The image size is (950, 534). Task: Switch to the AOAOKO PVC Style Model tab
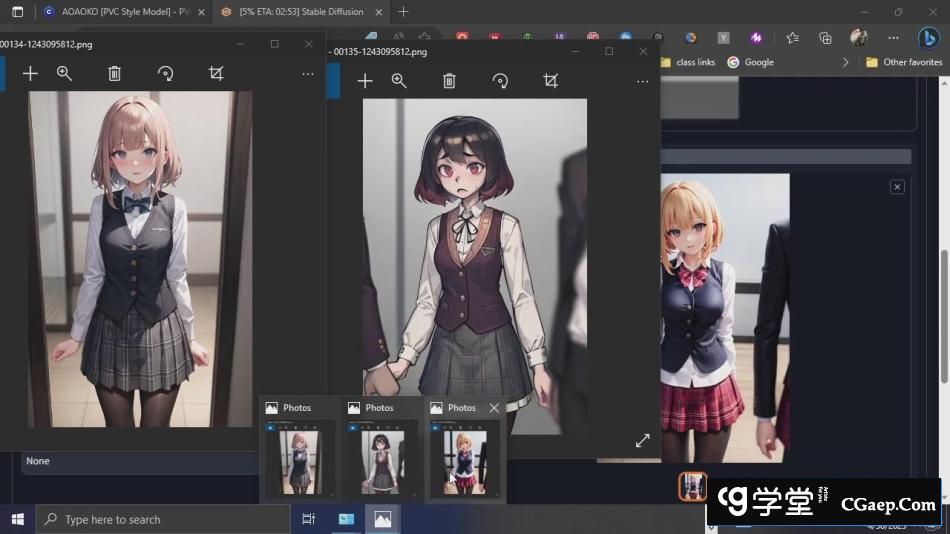point(118,12)
